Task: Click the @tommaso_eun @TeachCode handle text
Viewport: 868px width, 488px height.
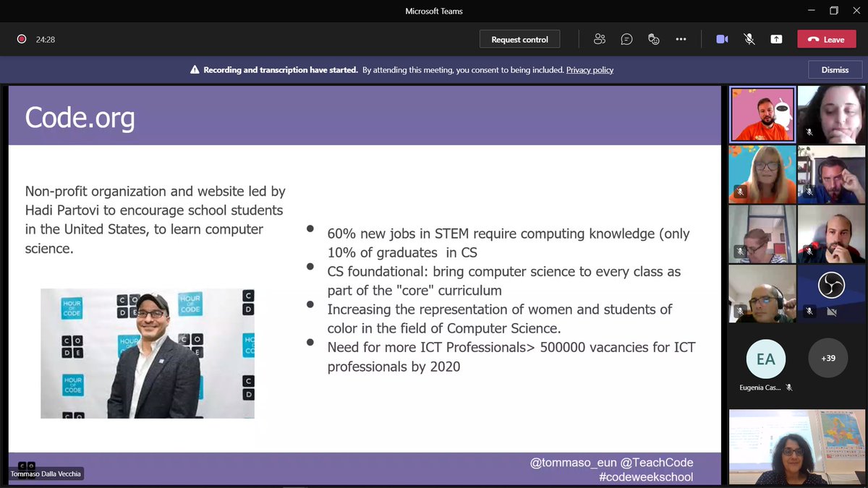Action: [611, 462]
